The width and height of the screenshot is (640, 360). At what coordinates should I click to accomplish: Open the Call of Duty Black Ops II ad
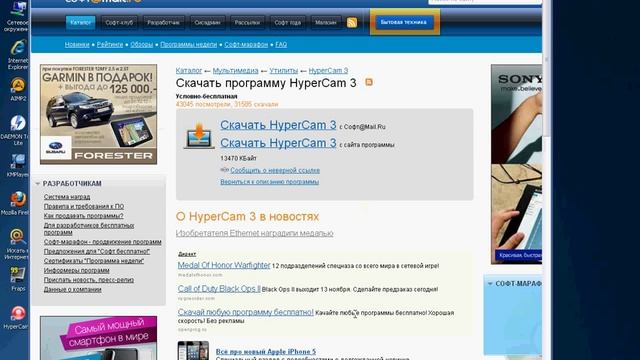click(219, 289)
